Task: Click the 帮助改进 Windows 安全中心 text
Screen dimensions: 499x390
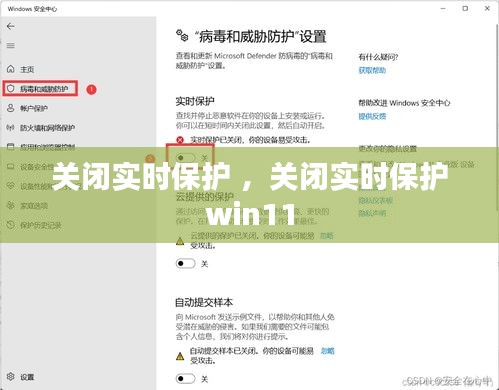Action: pos(404,103)
